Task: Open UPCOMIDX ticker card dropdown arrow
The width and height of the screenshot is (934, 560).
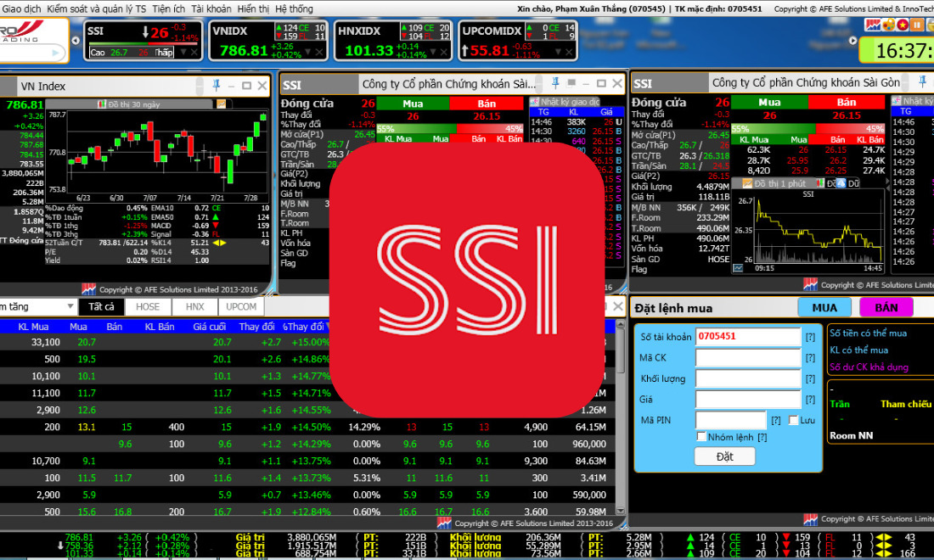Action: coord(558,53)
